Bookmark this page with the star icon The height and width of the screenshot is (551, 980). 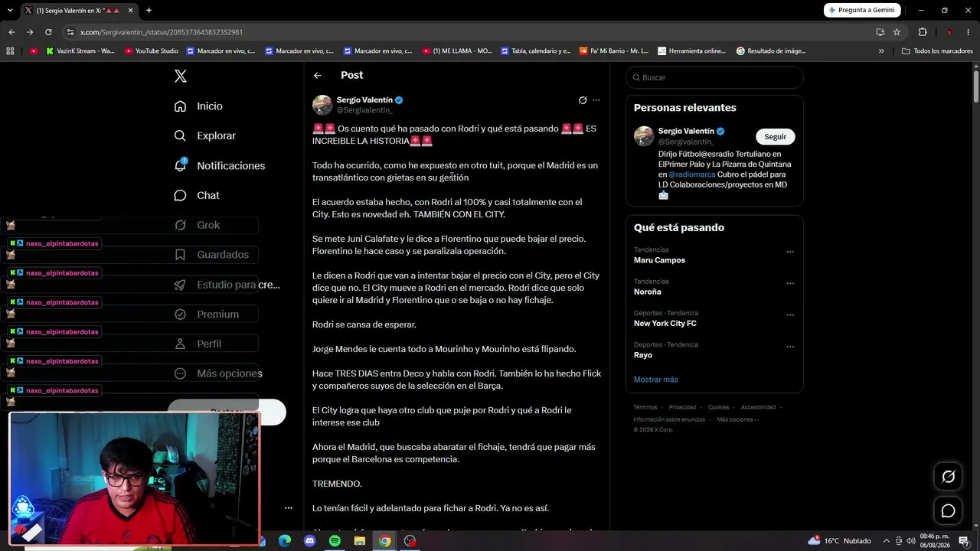[x=897, y=32]
